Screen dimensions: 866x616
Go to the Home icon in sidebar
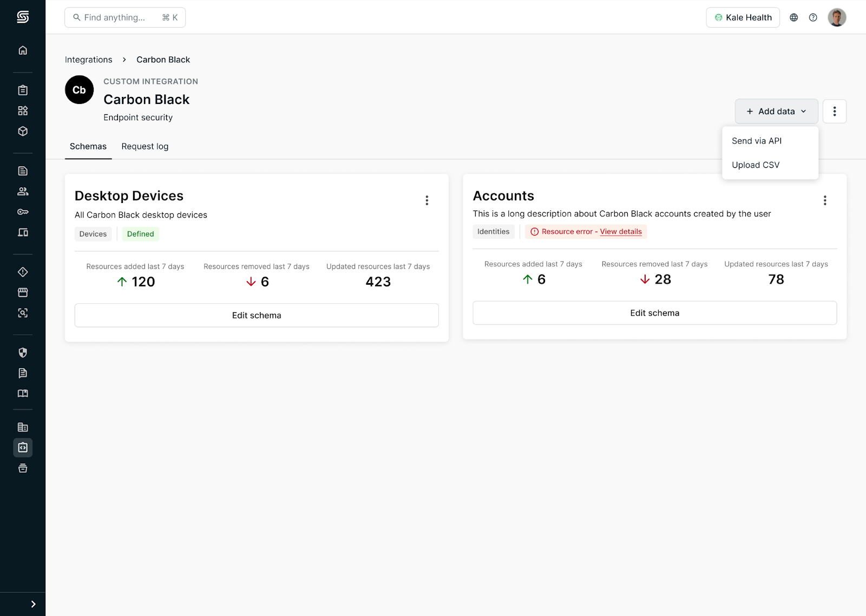pyautogui.click(x=23, y=50)
